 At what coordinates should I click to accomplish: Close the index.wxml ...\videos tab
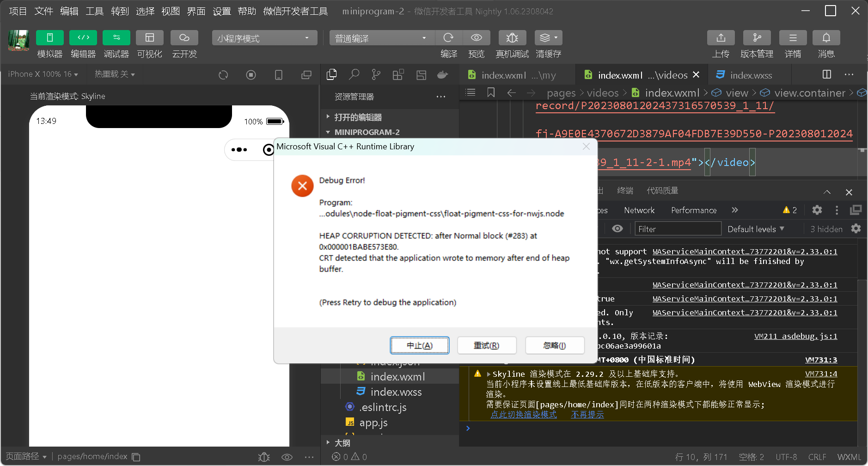pos(696,74)
